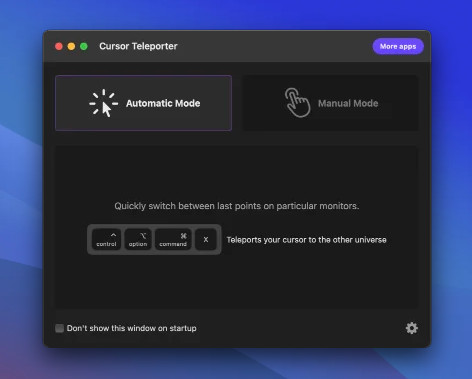Click the Cursor Teleporter window title

point(138,46)
